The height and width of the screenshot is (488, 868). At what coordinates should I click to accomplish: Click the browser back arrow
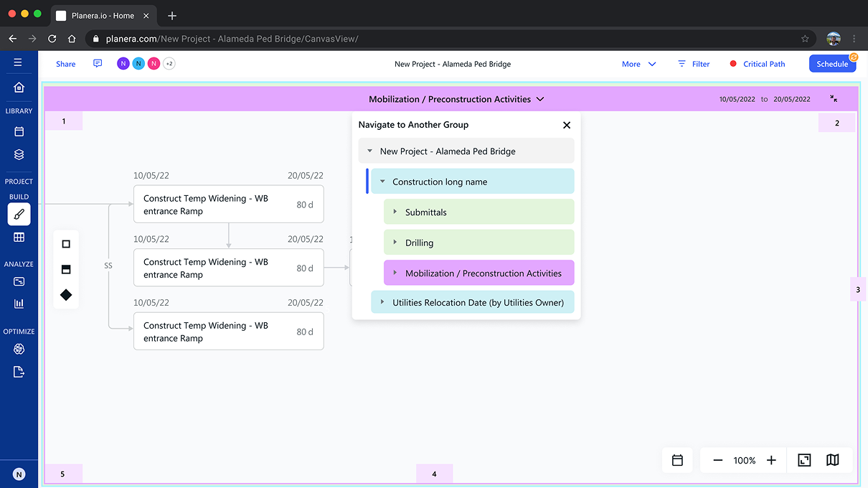tap(12, 39)
